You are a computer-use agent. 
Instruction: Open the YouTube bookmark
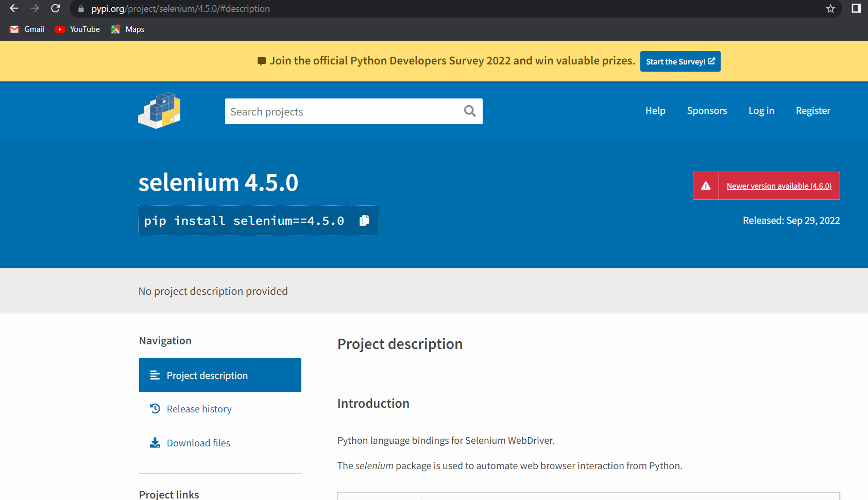coord(77,29)
